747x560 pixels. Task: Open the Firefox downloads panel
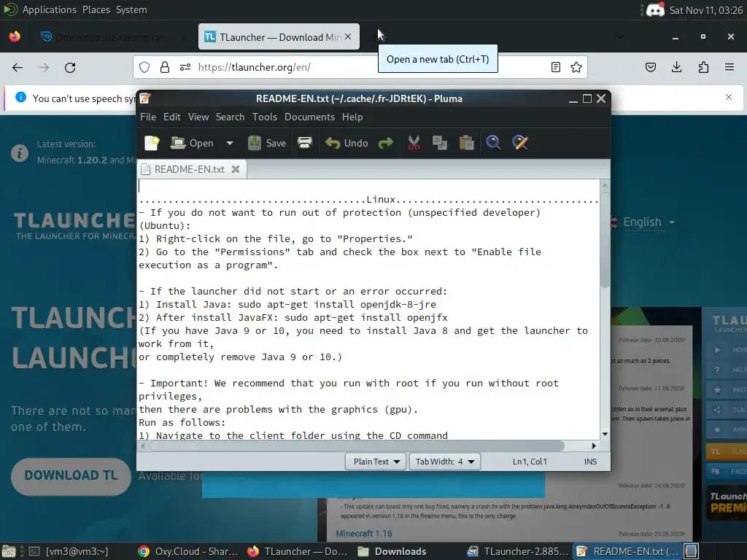coord(676,67)
